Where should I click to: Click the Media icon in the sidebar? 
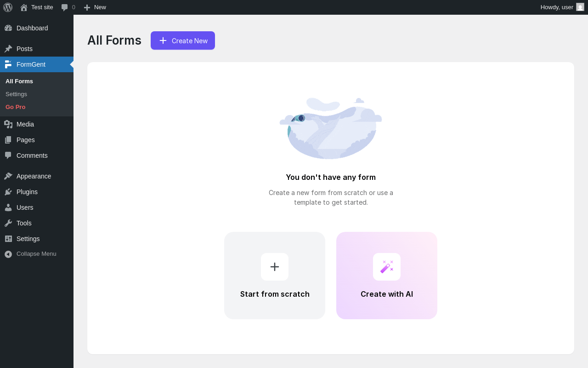8,124
